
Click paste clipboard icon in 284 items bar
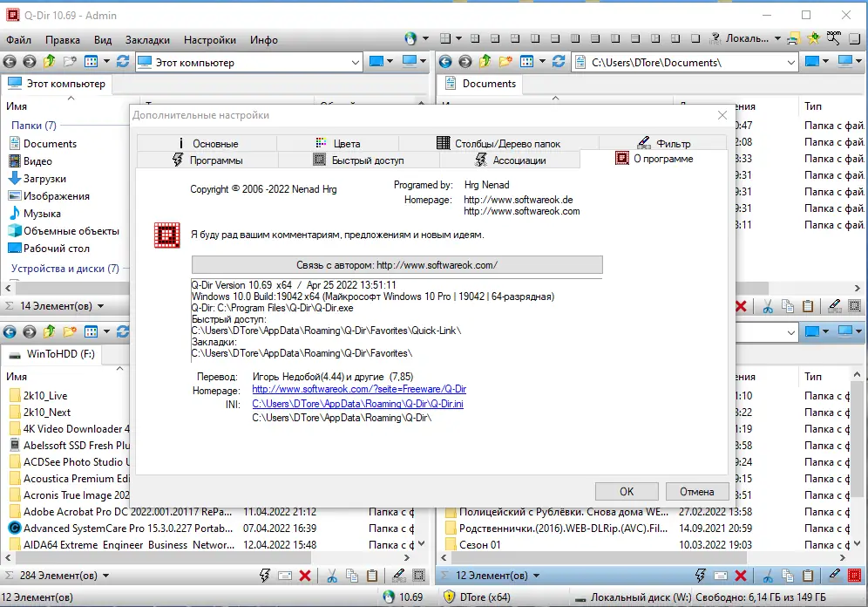pyautogui.click(x=372, y=576)
